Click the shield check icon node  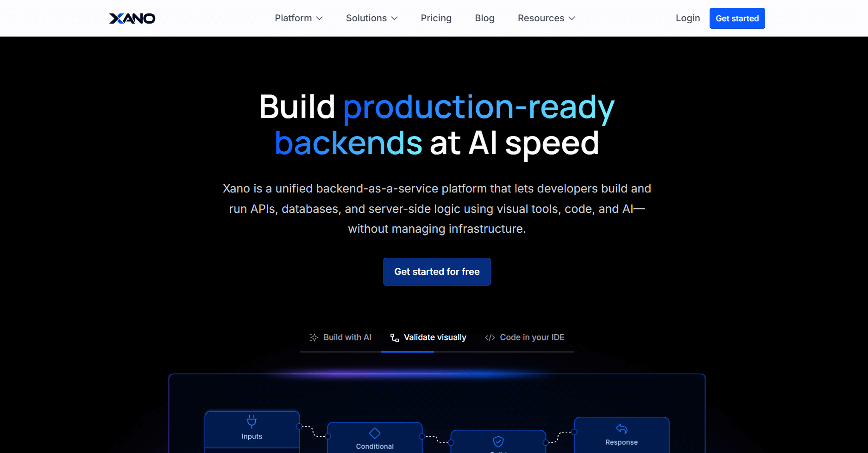pos(498,441)
